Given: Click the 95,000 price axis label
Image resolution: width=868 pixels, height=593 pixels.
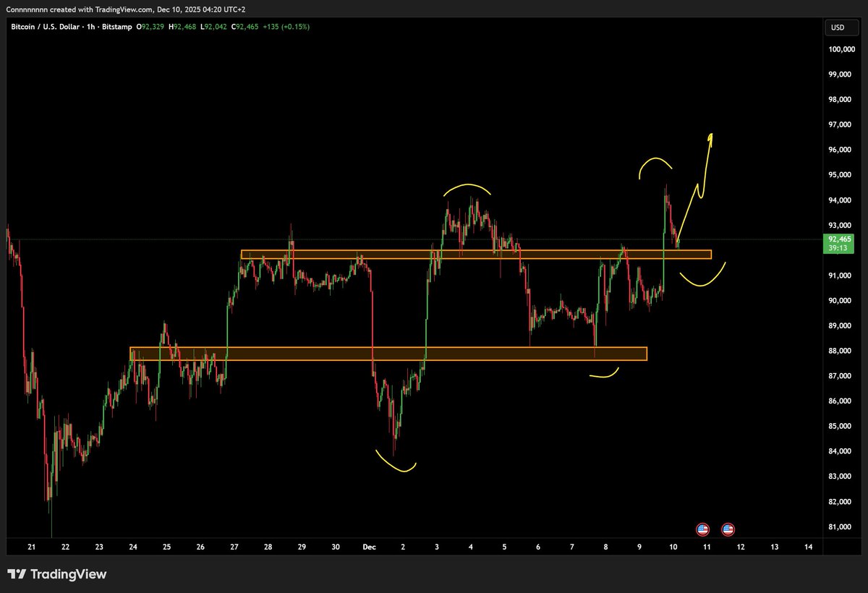Looking at the screenshot, I should [x=841, y=175].
